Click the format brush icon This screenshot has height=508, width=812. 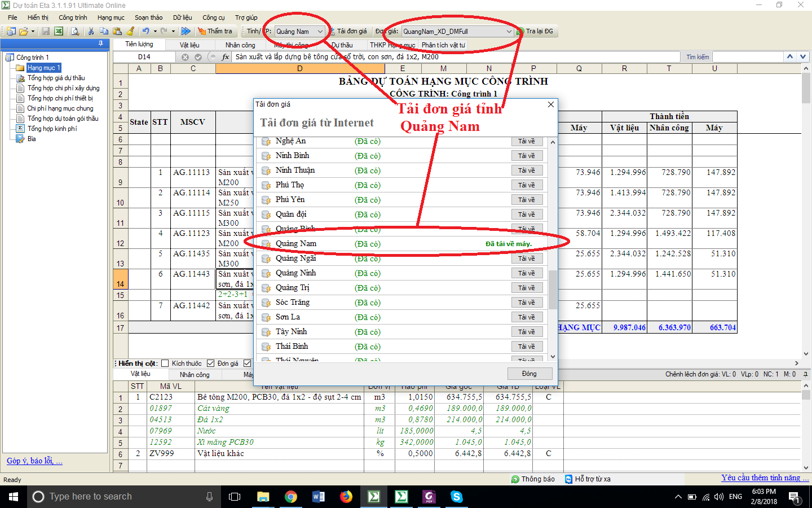pos(131,32)
